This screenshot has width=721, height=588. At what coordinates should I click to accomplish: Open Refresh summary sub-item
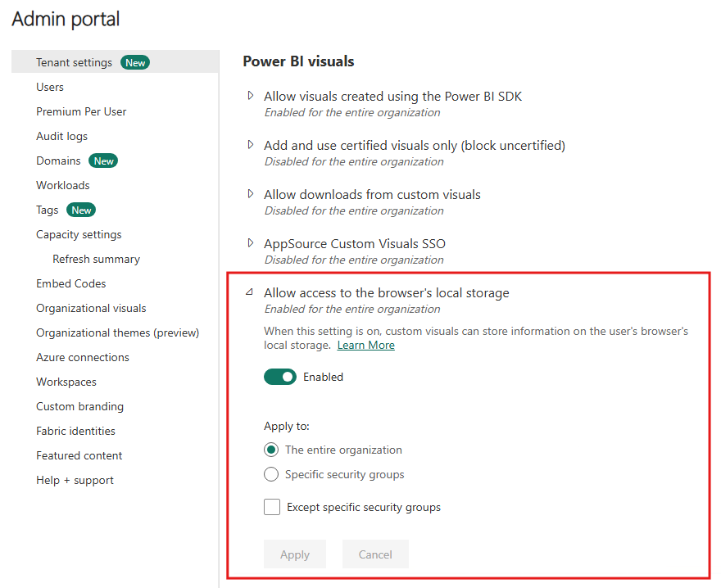tap(96, 259)
